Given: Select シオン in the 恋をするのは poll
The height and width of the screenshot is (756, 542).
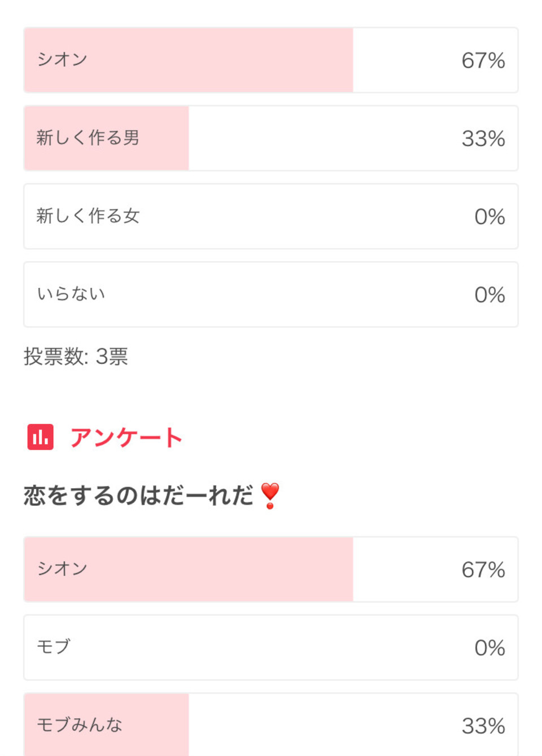Looking at the screenshot, I should coord(271,569).
